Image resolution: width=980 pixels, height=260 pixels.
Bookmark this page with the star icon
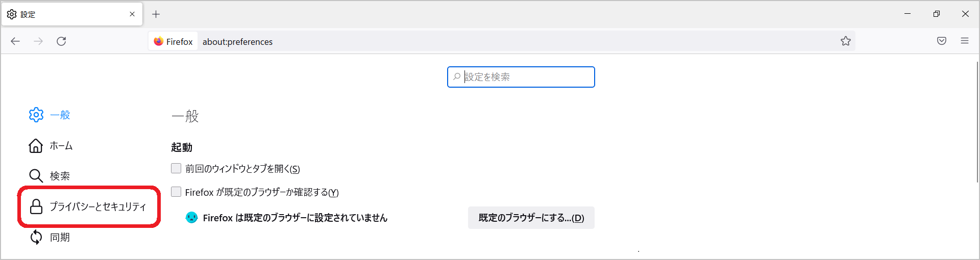tap(846, 41)
